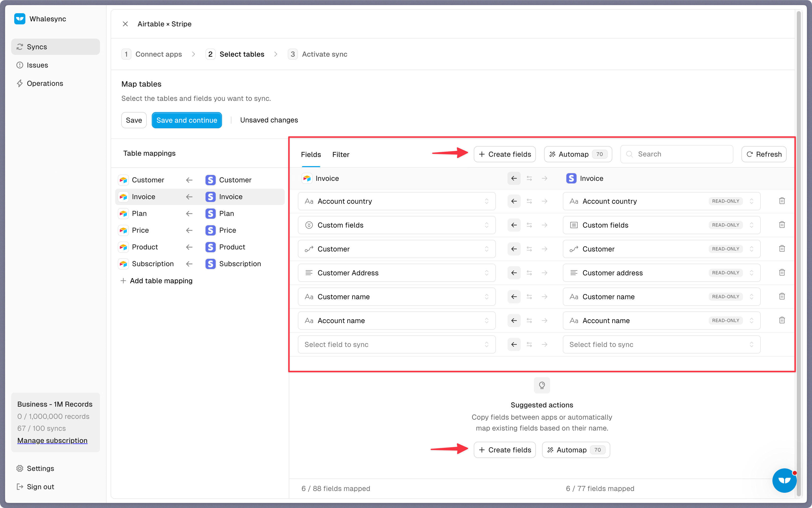Viewport: 812px width, 508px height.
Task: Open Settings in the sidebar
Action: (x=35, y=468)
